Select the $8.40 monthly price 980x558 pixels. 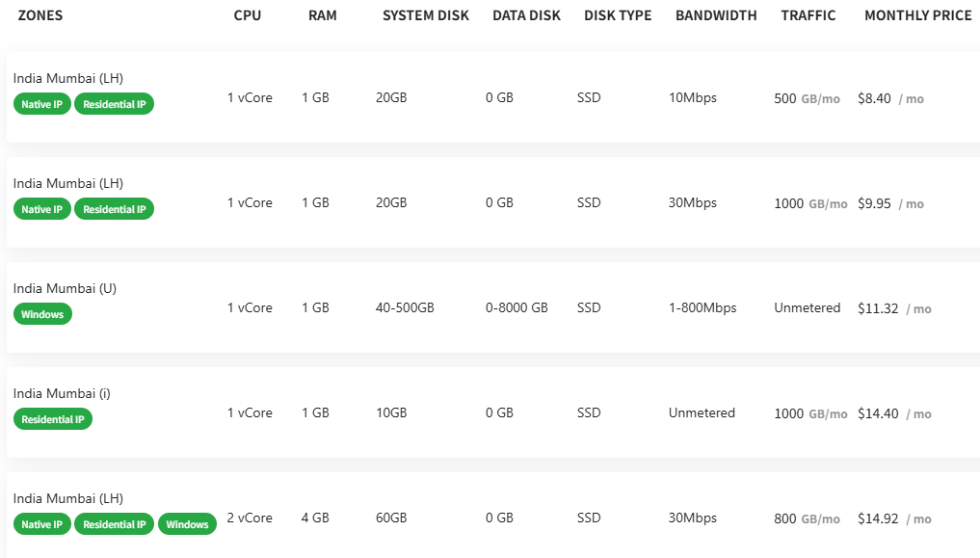(x=874, y=98)
